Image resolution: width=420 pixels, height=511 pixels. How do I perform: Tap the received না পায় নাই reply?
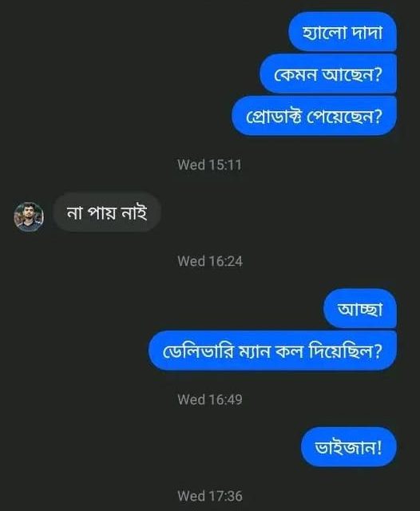coord(107,212)
